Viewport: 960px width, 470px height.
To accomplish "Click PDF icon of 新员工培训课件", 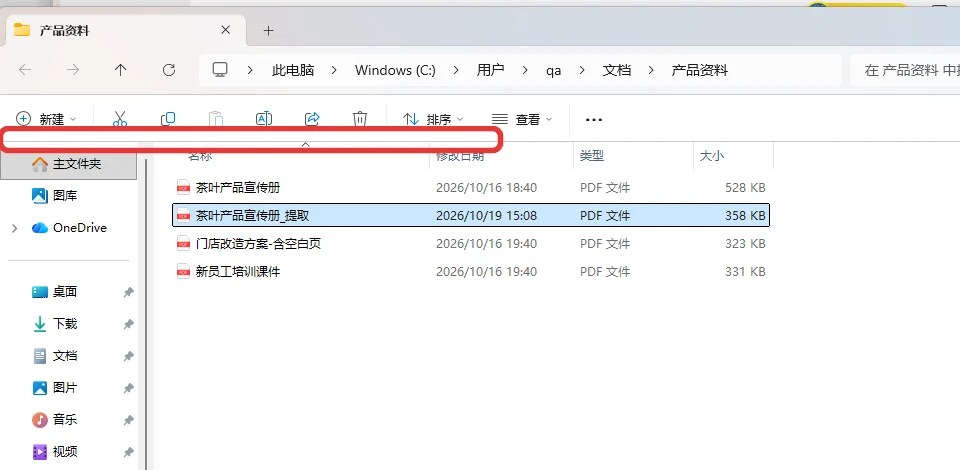I will [x=183, y=272].
